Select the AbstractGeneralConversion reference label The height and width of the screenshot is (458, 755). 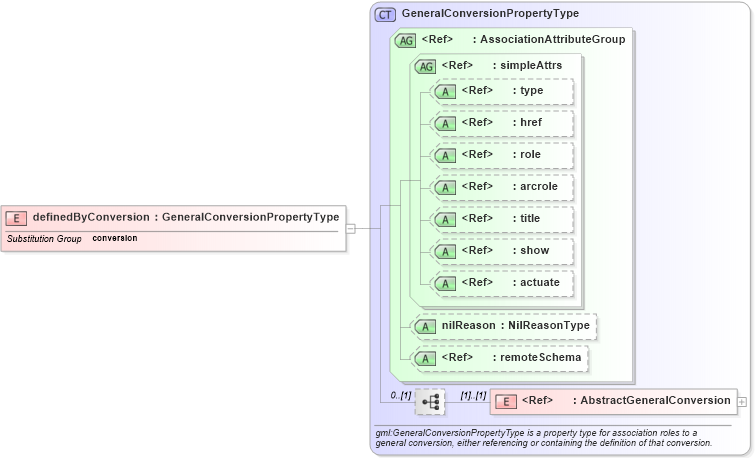pos(655,400)
